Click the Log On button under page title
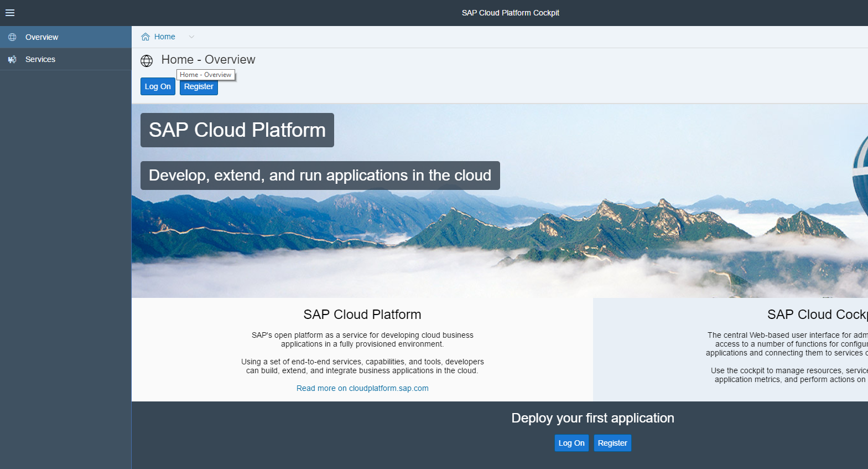868x469 pixels. 158,86
